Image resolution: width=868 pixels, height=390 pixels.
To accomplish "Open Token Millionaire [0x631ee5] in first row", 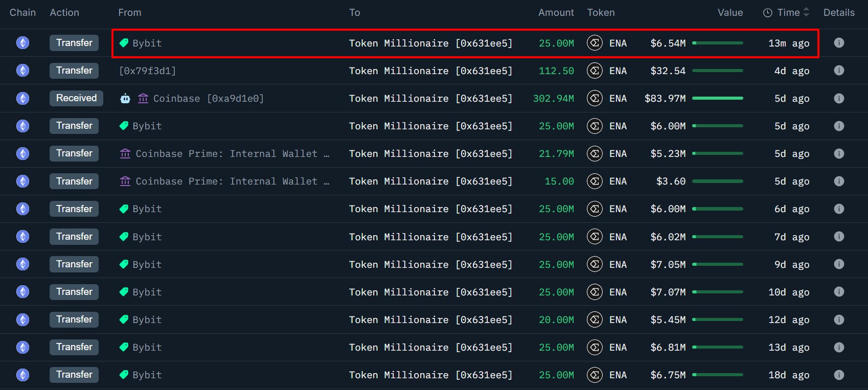I will pos(430,43).
